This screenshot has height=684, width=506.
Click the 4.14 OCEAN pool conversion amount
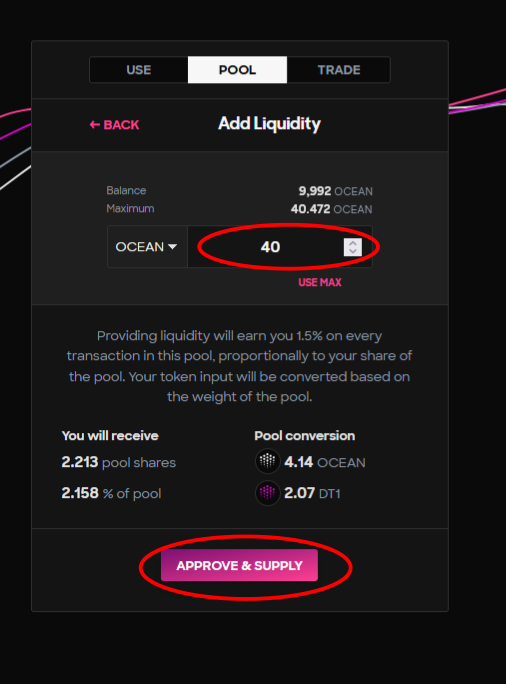pyautogui.click(x=325, y=462)
